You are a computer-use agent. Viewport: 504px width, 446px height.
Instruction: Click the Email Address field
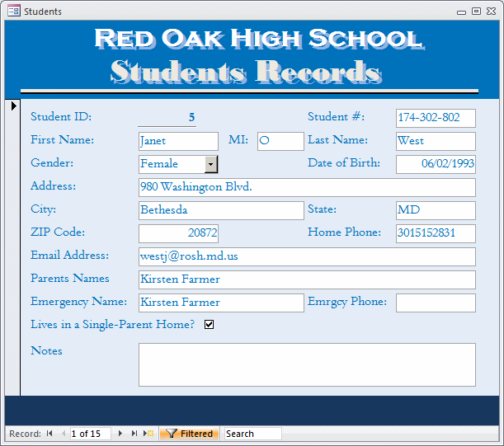point(307,256)
